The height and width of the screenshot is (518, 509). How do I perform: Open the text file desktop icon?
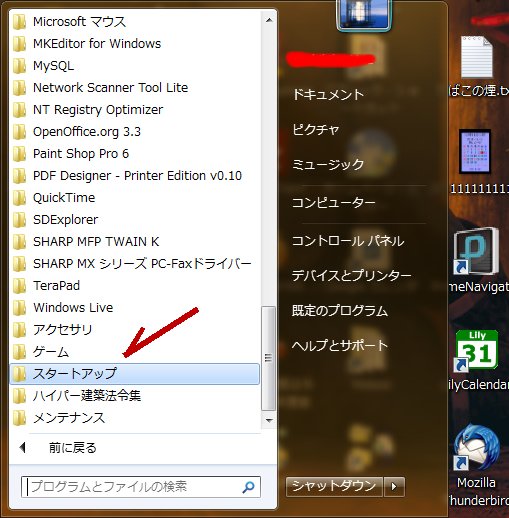(476, 57)
